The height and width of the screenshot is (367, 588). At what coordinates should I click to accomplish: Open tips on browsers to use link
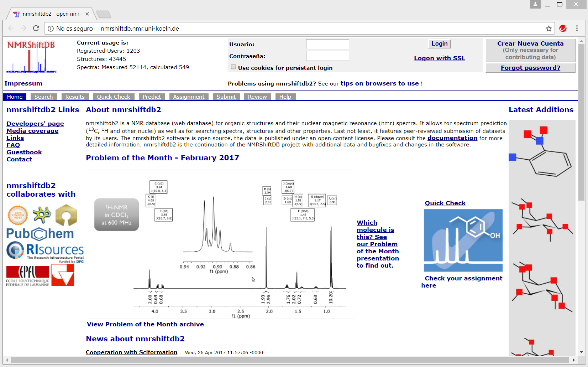[x=379, y=83]
